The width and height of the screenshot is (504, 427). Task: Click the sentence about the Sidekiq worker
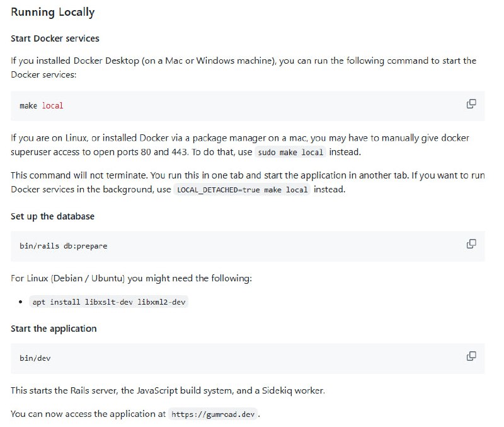click(x=168, y=390)
